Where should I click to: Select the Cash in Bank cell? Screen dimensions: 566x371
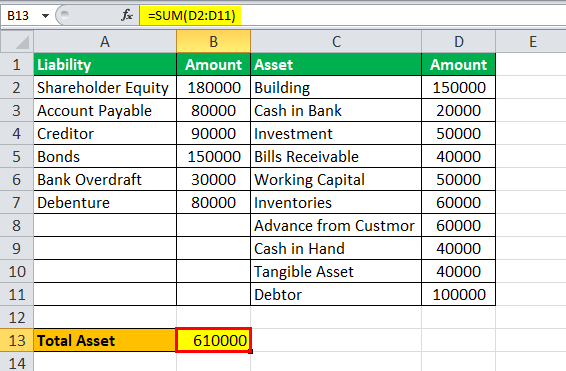(x=336, y=110)
